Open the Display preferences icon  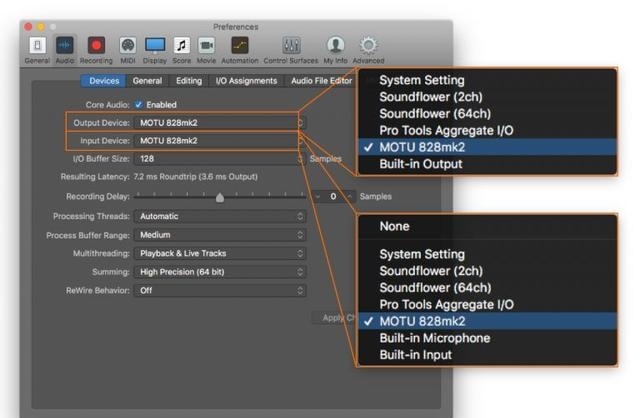tap(155, 46)
